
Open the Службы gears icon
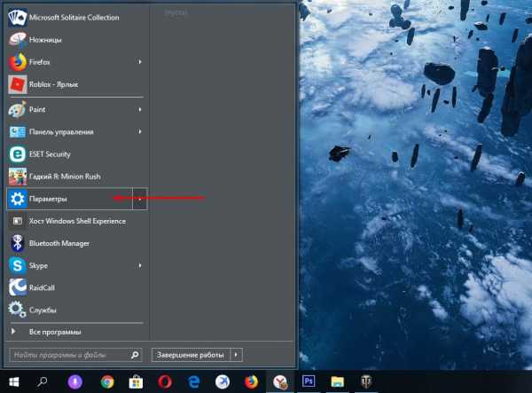click(18, 310)
